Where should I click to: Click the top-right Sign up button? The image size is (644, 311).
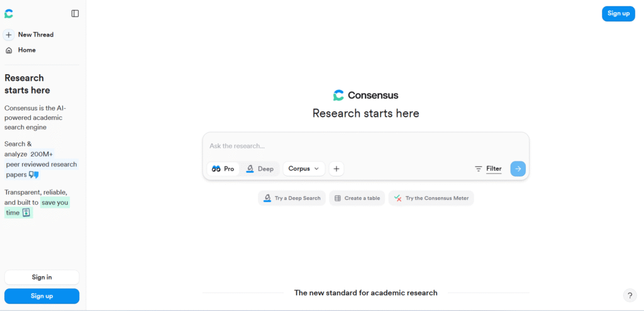(x=618, y=14)
